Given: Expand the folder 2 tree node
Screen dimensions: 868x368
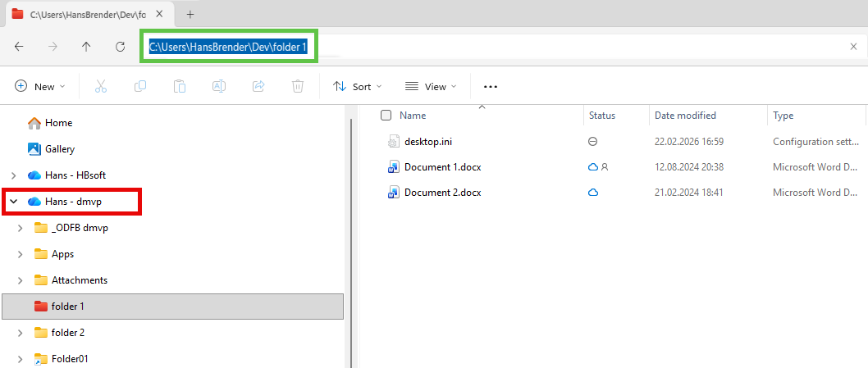Looking at the screenshot, I should point(20,333).
